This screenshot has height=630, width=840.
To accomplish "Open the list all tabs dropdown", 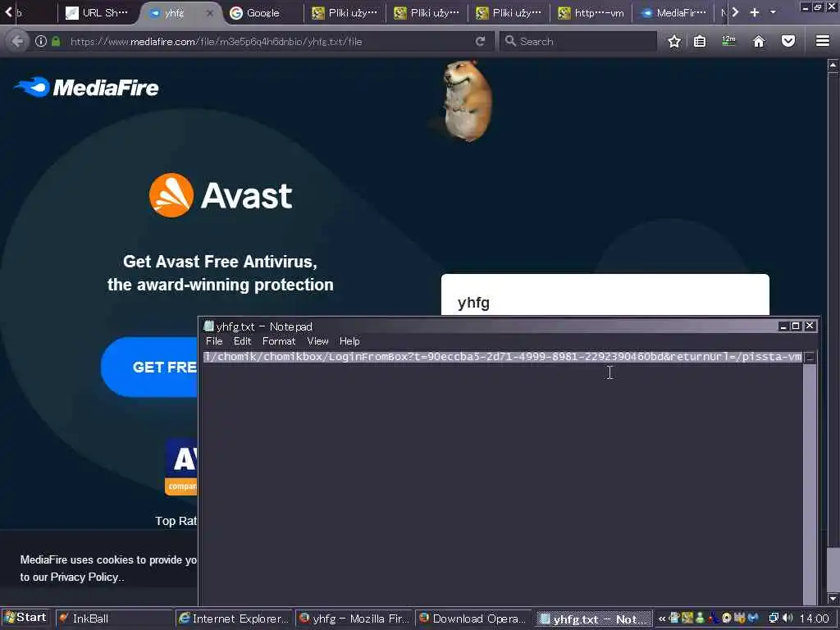I will [773, 12].
